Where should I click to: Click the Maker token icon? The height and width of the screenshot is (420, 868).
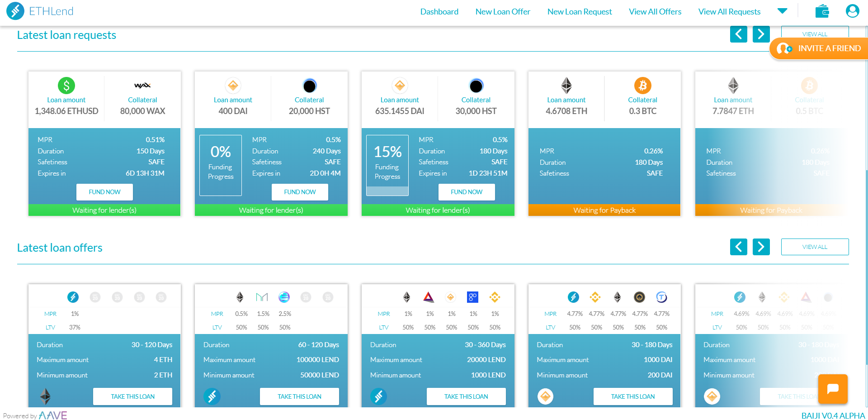pyautogui.click(x=263, y=297)
